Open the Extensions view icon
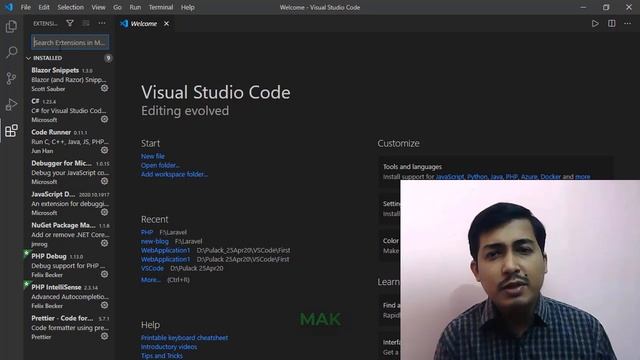Image resolution: width=640 pixels, height=360 pixels. [x=11, y=131]
